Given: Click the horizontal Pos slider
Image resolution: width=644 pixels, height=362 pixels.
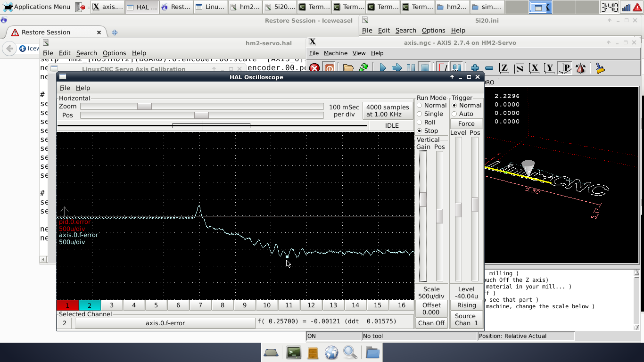Looking at the screenshot, I should (202, 115).
